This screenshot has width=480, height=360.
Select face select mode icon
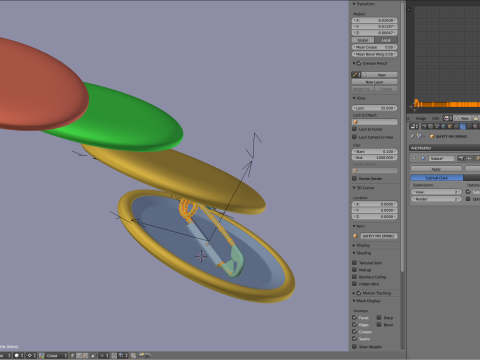pyautogui.click(x=86, y=355)
